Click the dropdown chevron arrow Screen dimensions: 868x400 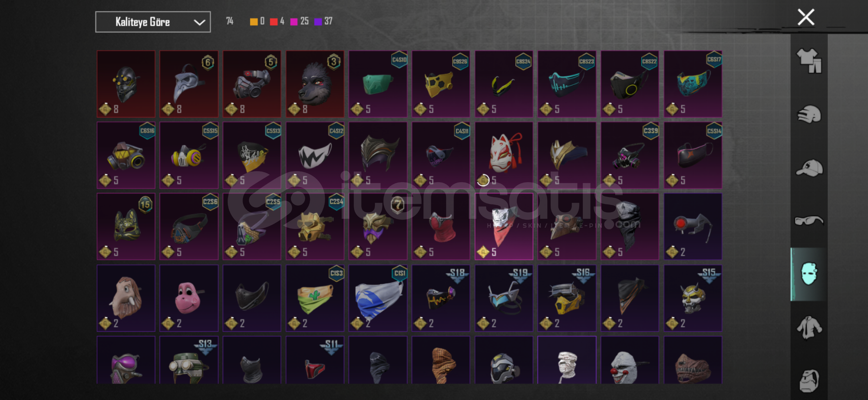[x=199, y=22]
